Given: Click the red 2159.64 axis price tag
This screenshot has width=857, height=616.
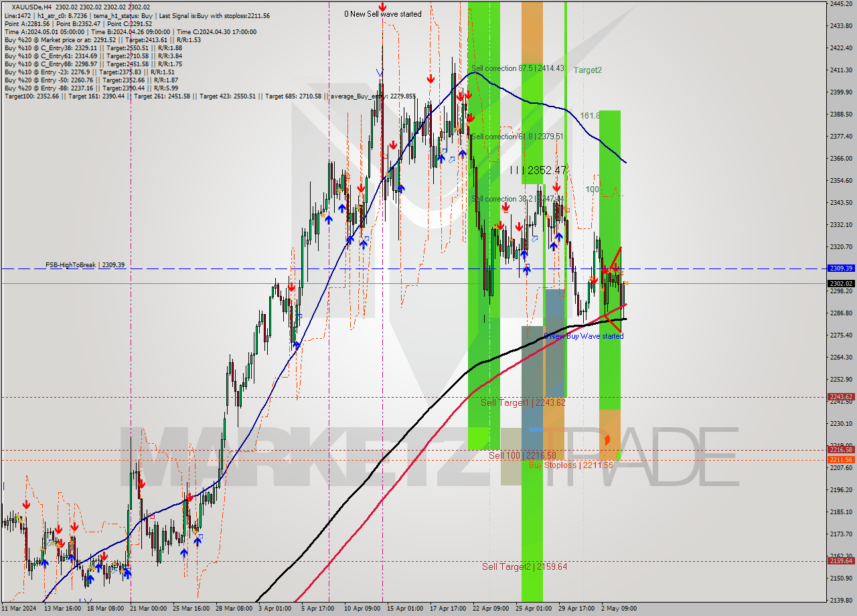Looking at the screenshot, I should (x=841, y=561).
